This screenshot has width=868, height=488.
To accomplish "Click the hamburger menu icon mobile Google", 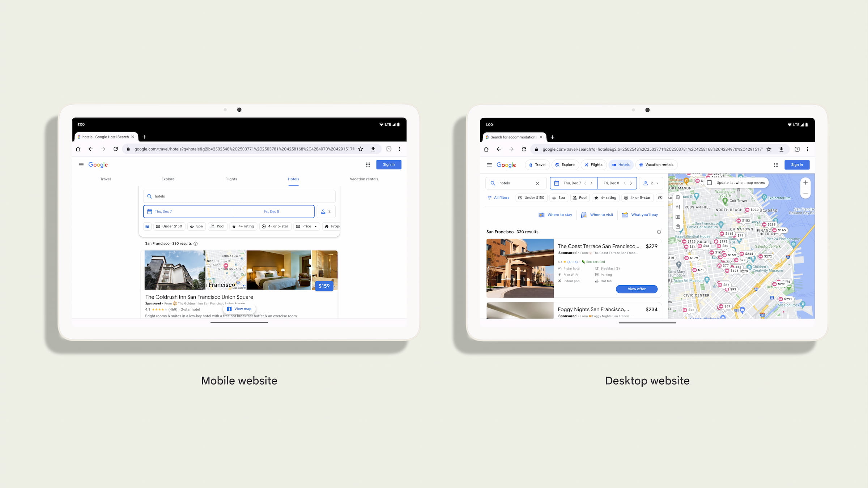I will pos(81,164).
